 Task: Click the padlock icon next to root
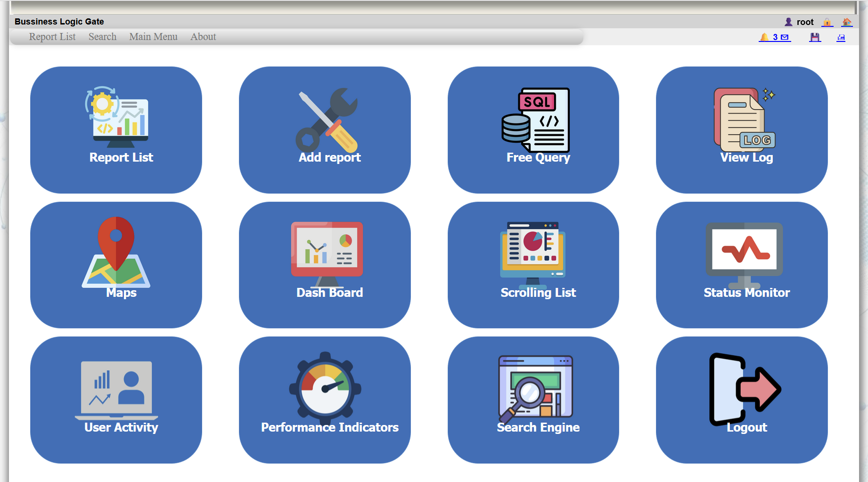click(827, 22)
